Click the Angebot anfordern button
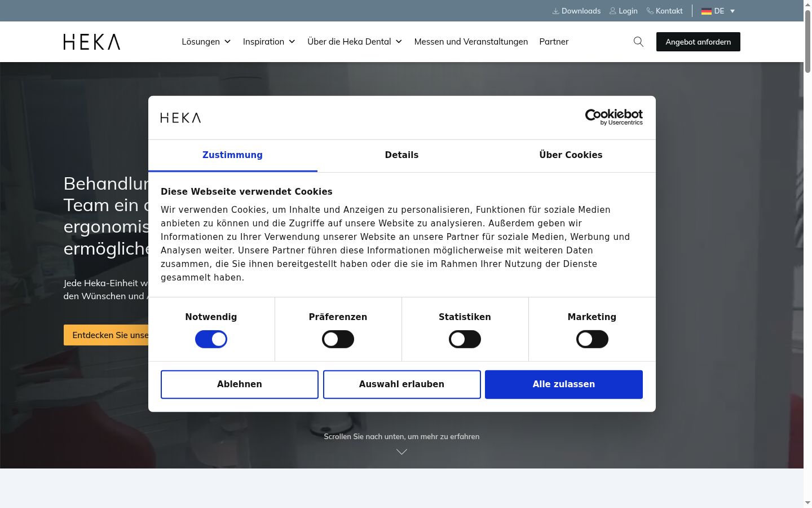The width and height of the screenshot is (812, 508). point(698,42)
